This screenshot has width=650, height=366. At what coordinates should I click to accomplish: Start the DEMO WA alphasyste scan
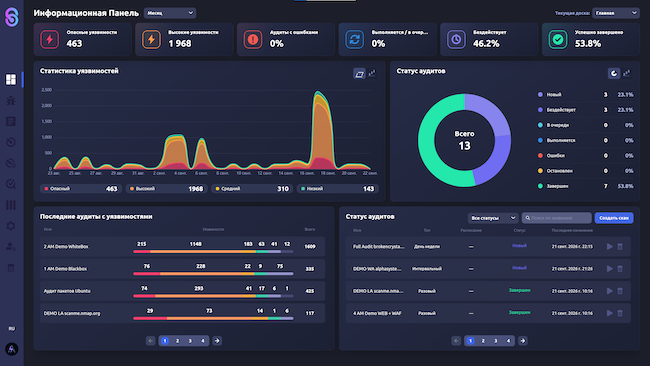tap(609, 269)
